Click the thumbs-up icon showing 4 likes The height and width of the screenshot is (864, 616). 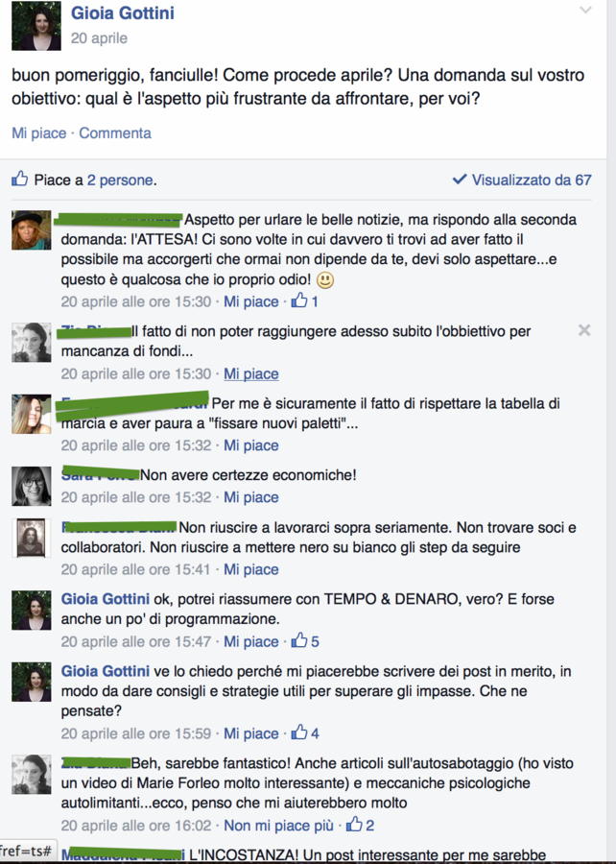coord(299,732)
